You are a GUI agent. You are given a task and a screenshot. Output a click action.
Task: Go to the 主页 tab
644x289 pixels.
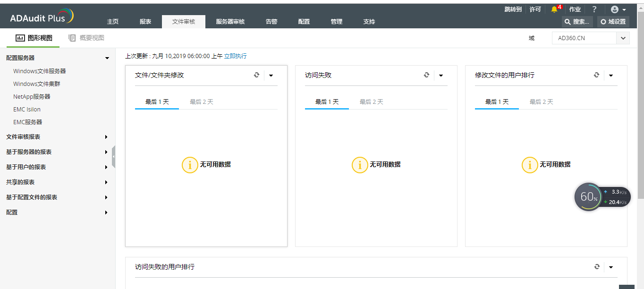click(x=113, y=22)
